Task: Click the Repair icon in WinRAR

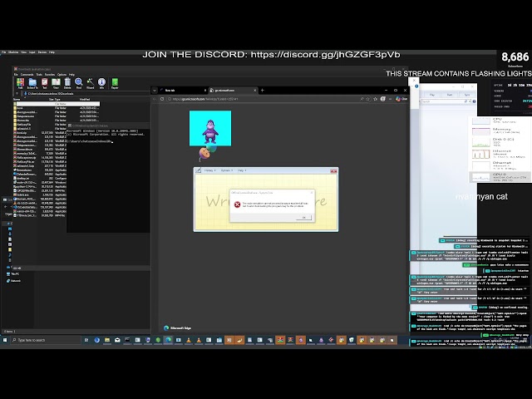Action: click(x=115, y=83)
